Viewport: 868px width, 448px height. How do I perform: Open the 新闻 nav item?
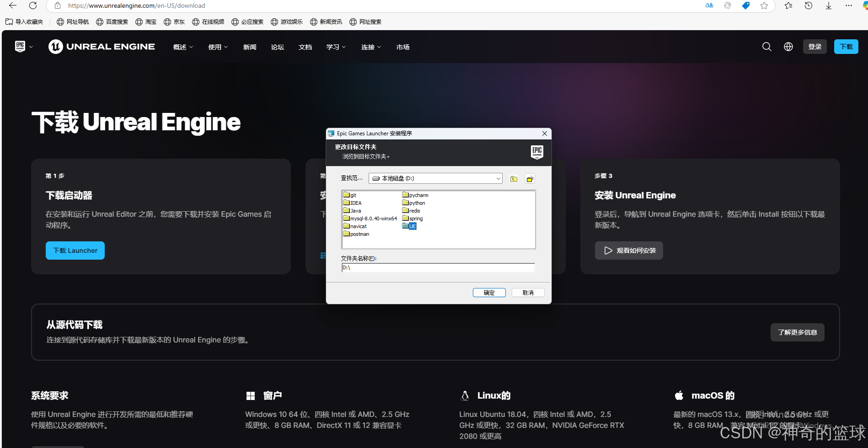(x=250, y=47)
